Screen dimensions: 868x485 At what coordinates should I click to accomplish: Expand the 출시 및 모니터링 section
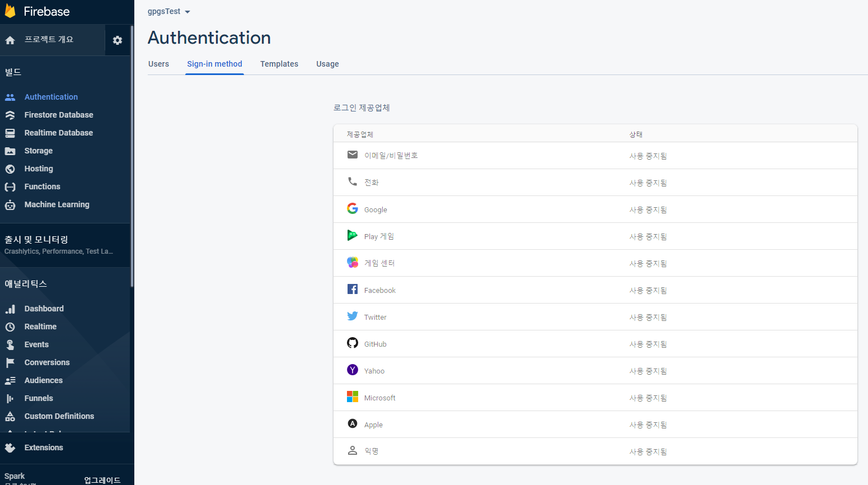click(x=65, y=245)
